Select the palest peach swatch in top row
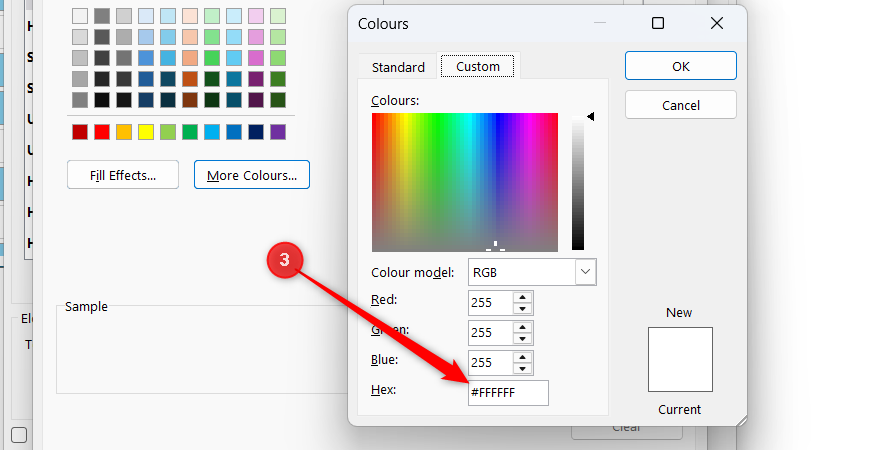Viewport: 875px width, 450px height. pos(190,16)
